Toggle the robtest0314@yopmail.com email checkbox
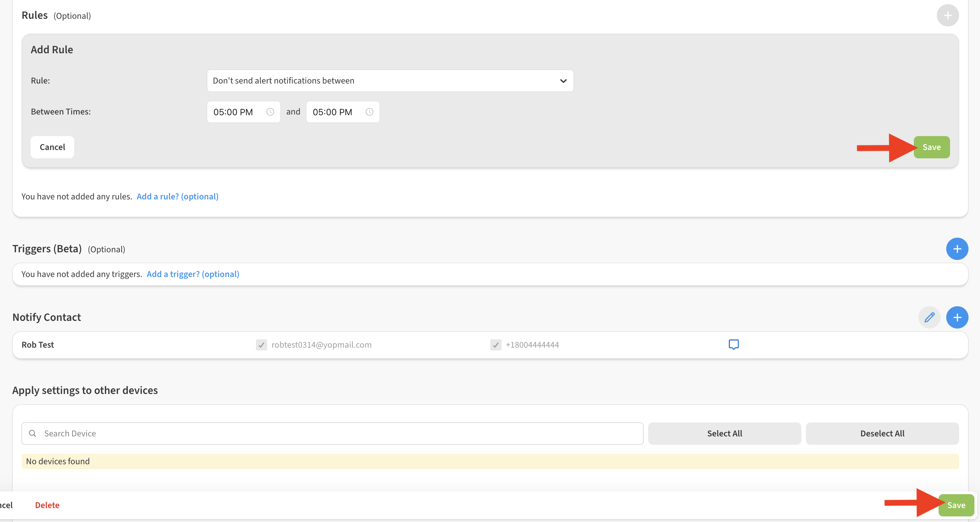Viewport: 980px width, 522px height. pyautogui.click(x=261, y=345)
